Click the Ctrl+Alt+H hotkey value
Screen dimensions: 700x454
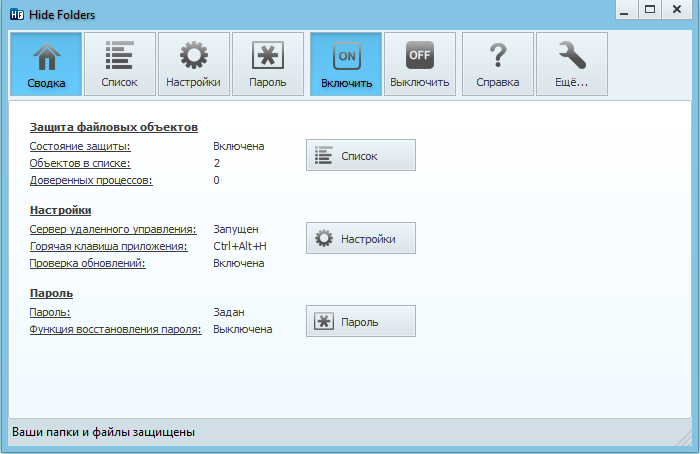coord(240,246)
